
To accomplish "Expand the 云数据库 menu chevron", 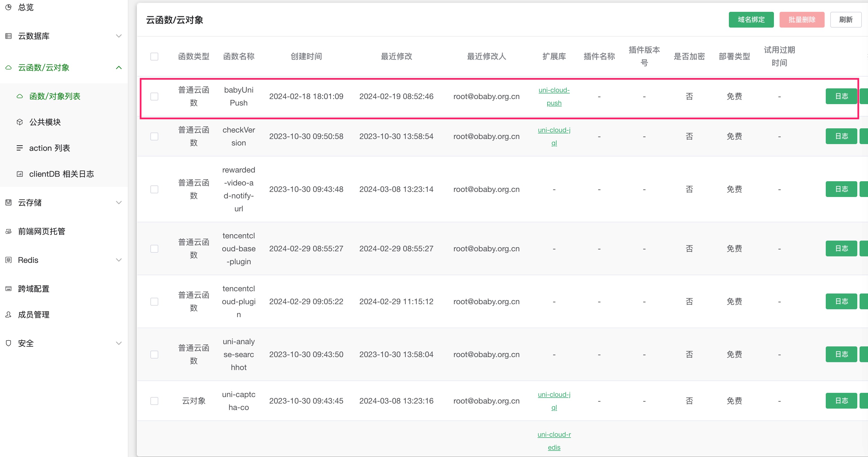I will [x=119, y=36].
